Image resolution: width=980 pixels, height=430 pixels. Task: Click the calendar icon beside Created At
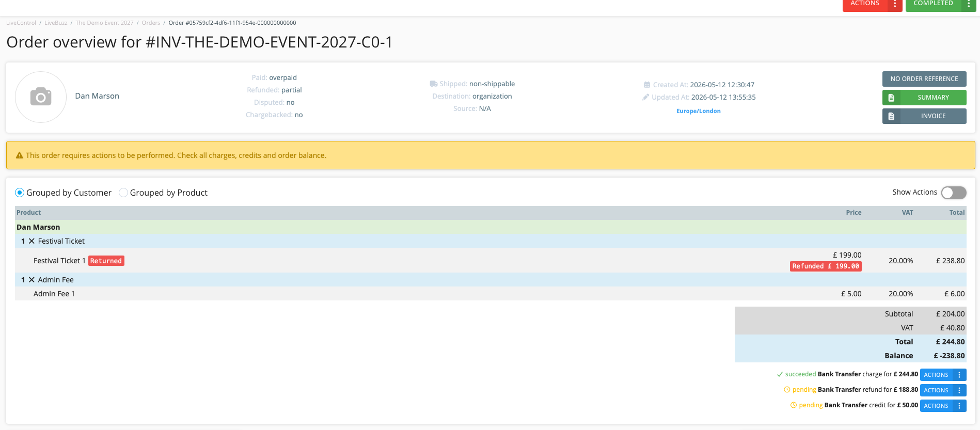pyautogui.click(x=647, y=85)
